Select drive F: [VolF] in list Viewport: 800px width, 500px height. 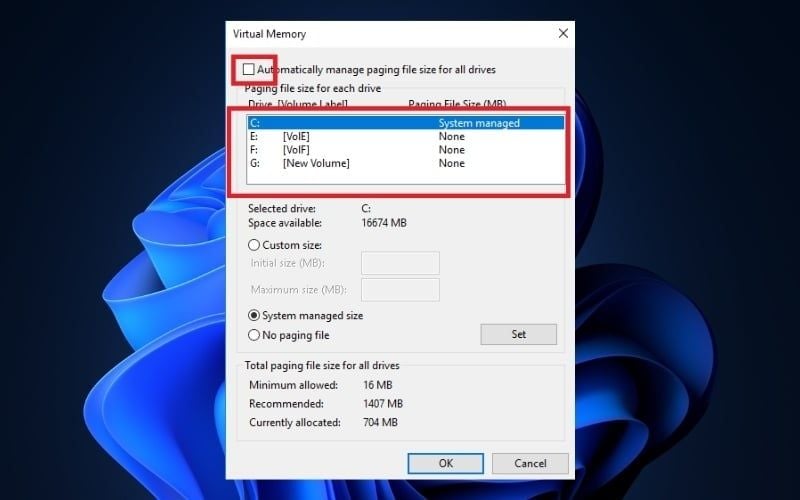pyautogui.click(x=406, y=149)
